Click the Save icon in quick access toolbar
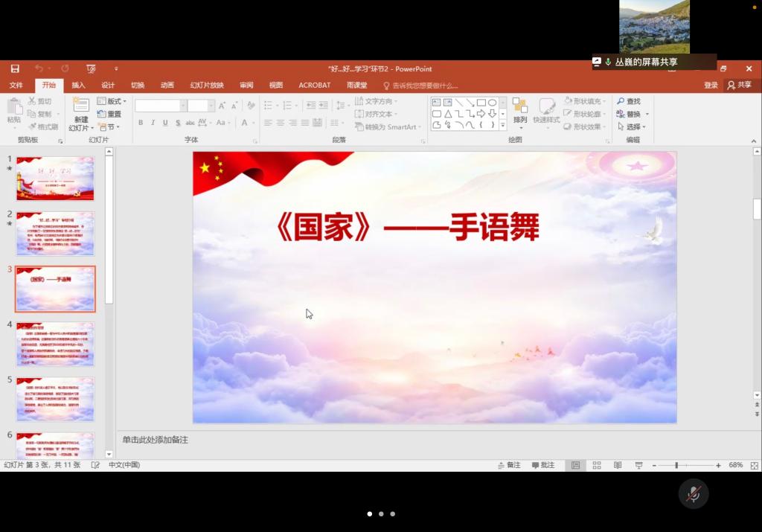Image resolution: width=762 pixels, height=532 pixels. click(15, 68)
